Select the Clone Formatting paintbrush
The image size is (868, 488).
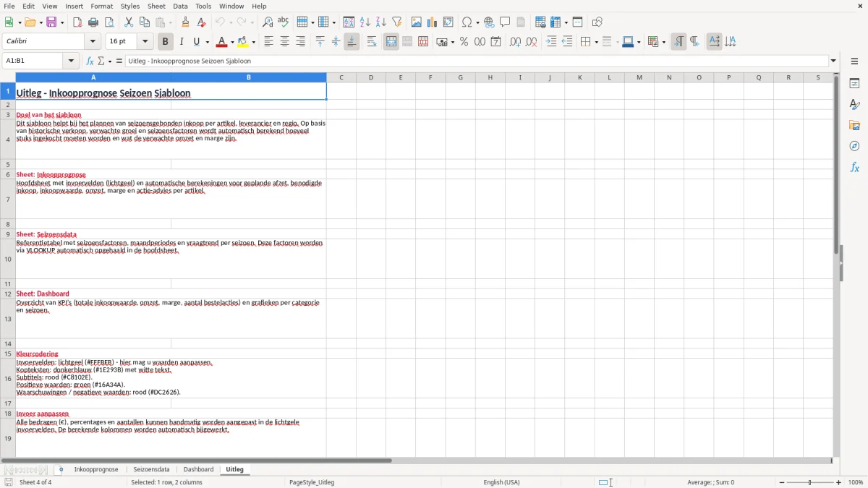pyautogui.click(x=186, y=22)
